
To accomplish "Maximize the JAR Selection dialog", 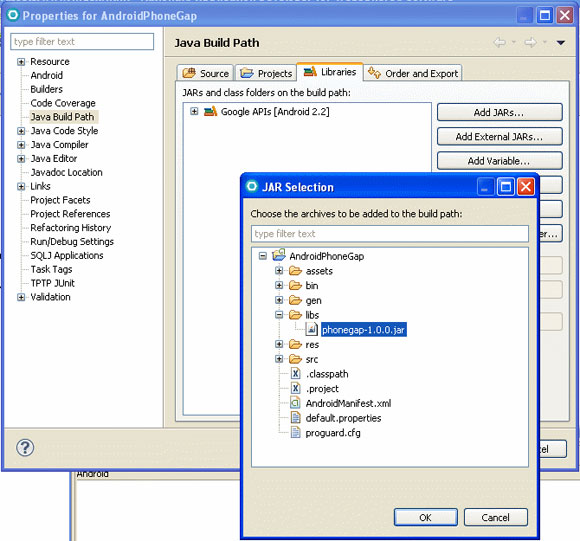I will pyautogui.click(x=505, y=186).
